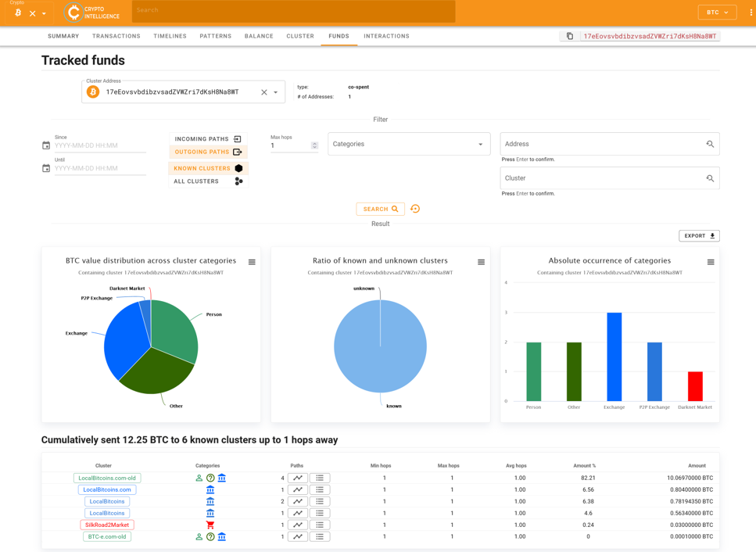Open the Patterns tab

click(x=216, y=36)
